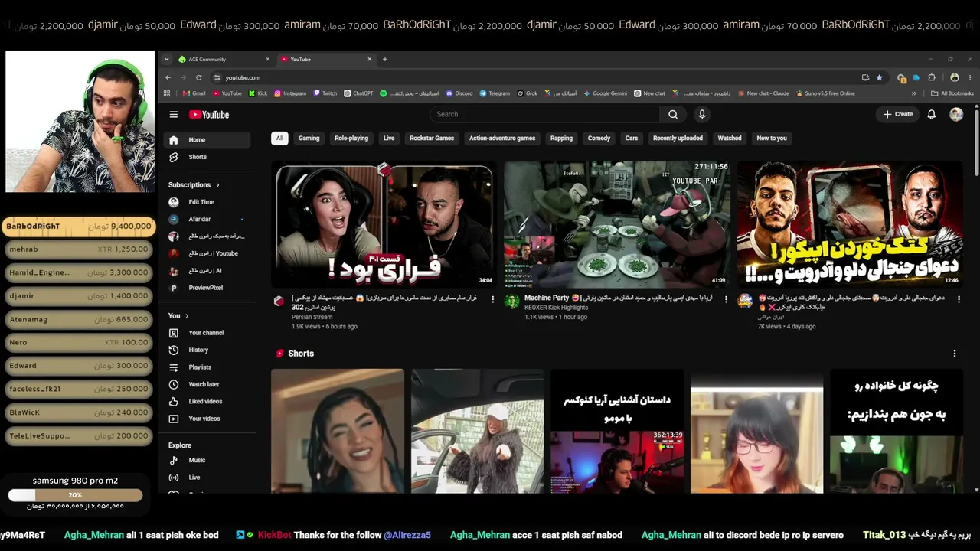Screen dimensions: 980x551
Task: Open the Kick bookmark
Action: tap(258, 93)
